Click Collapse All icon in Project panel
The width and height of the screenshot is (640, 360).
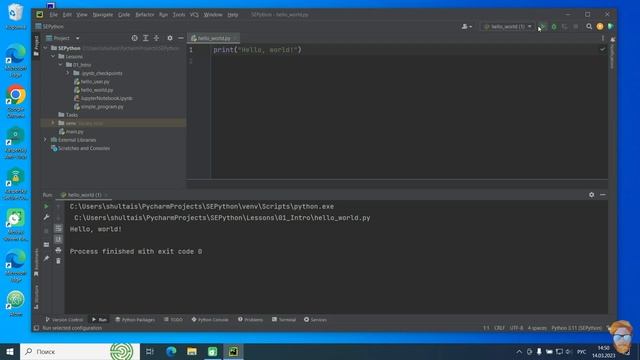156,38
